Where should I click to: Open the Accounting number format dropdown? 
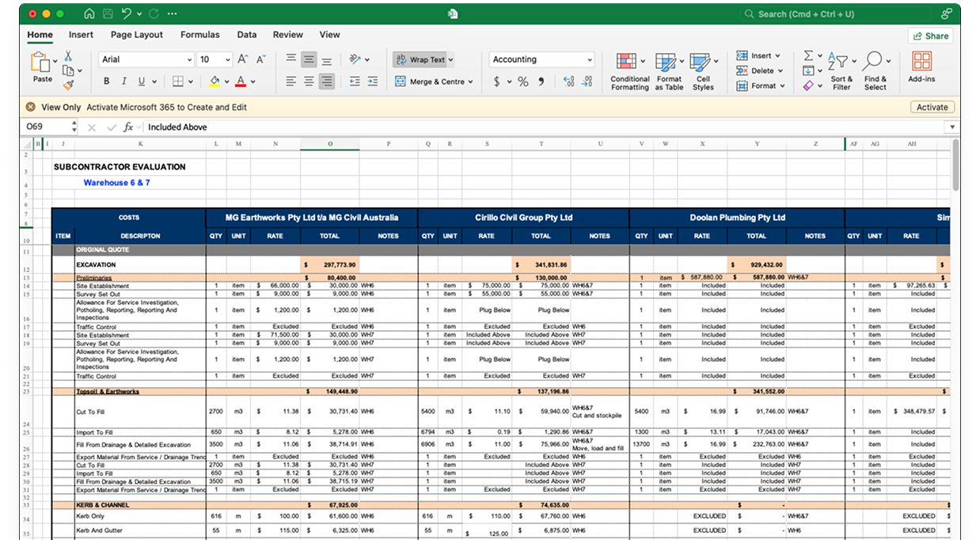point(590,59)
